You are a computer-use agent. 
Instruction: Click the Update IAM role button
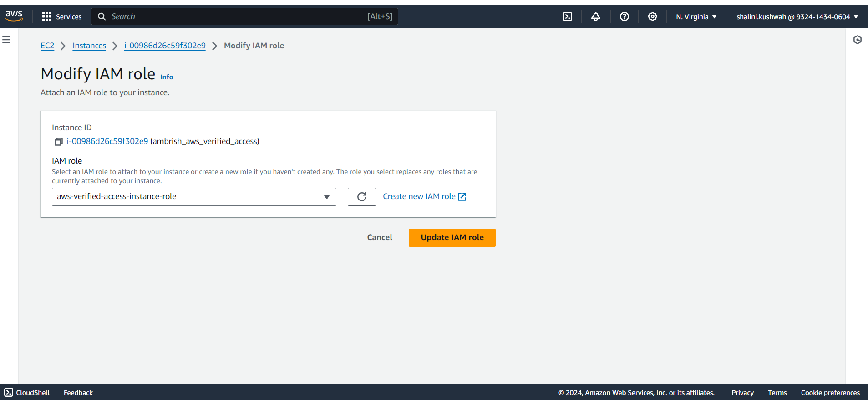tap(452, 238)
